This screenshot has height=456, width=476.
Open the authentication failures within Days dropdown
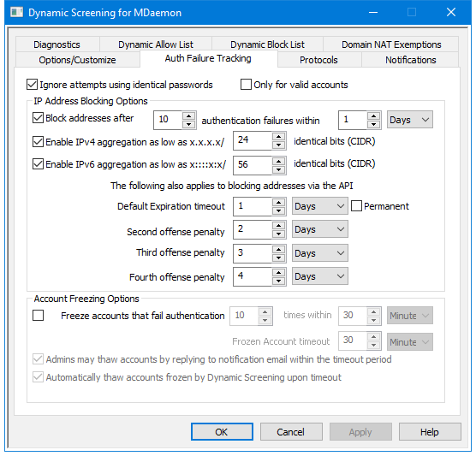(x=409, y=120)
